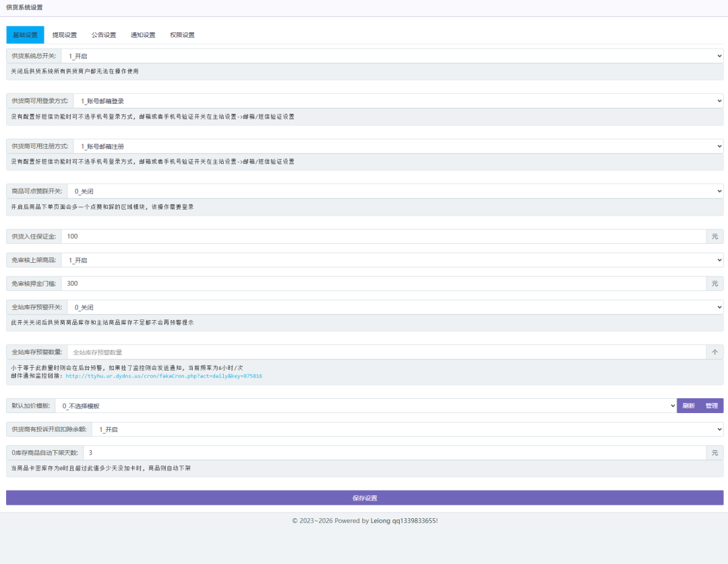This screenshot has height=564, width=728.
Task: Focus the 免审核押金门槛 input field
Action: click(383, 284)
